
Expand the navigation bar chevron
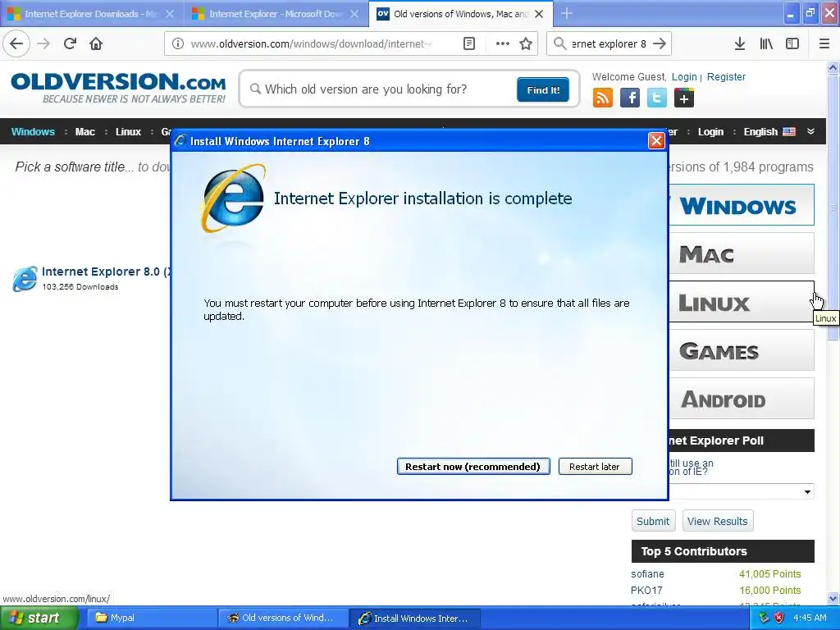(x=810, y=131)
